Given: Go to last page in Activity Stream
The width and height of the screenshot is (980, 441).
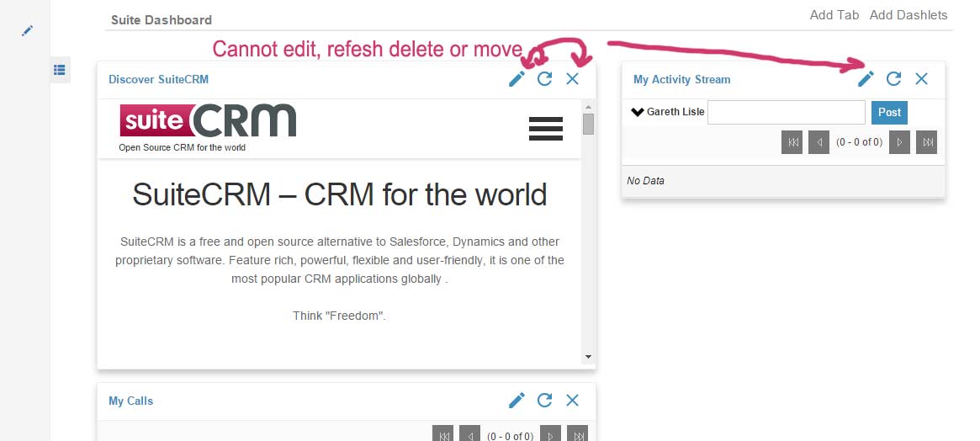Looking at the screenshot, I should pos(927,142).
